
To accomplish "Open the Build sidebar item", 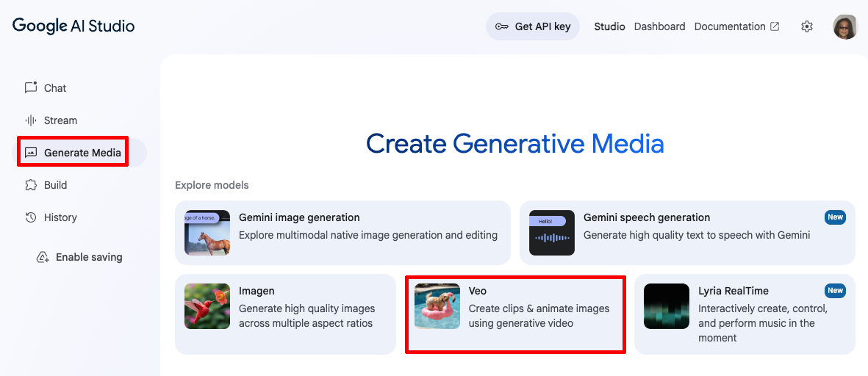I will tap(79, 184).
